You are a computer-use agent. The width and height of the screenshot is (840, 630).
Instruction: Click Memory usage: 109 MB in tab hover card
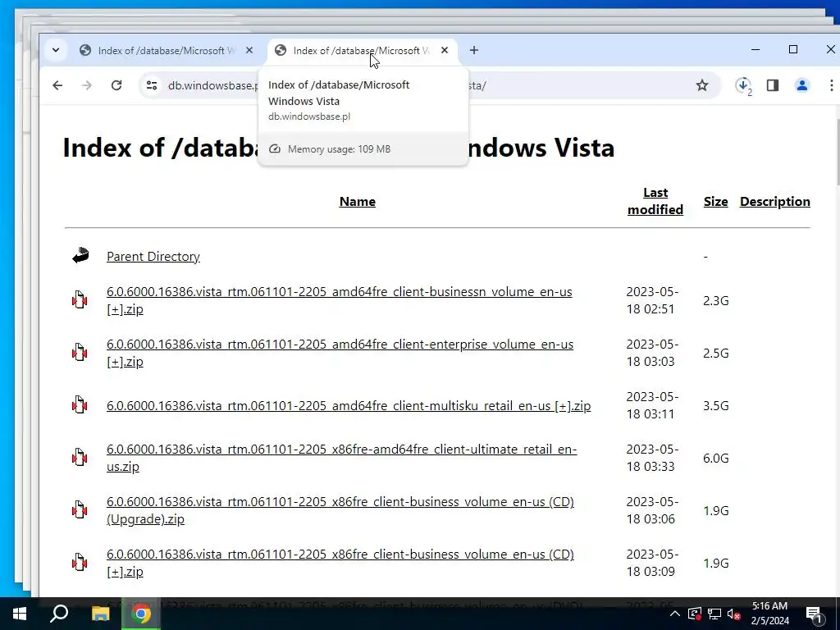click(339, 149)
